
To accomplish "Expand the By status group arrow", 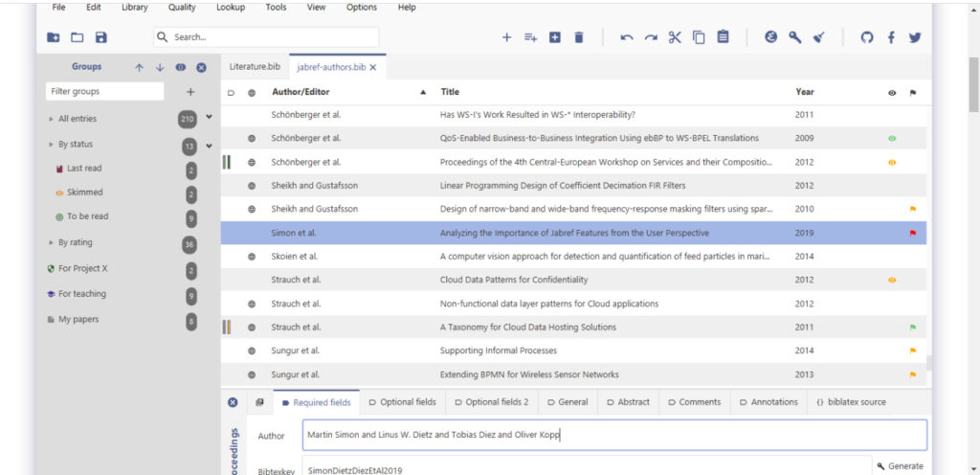I will [51, 145].
